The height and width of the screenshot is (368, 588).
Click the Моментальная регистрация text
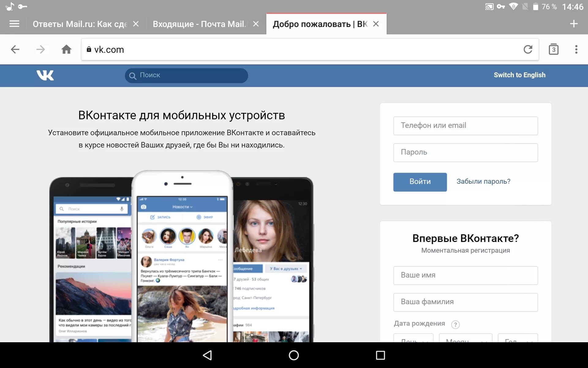(x=466, y=251)
